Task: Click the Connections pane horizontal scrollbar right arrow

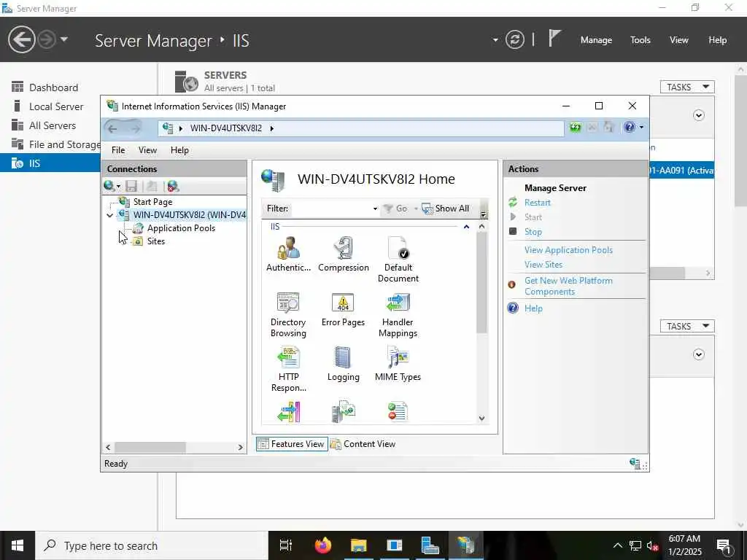Action: coord(240,447)
